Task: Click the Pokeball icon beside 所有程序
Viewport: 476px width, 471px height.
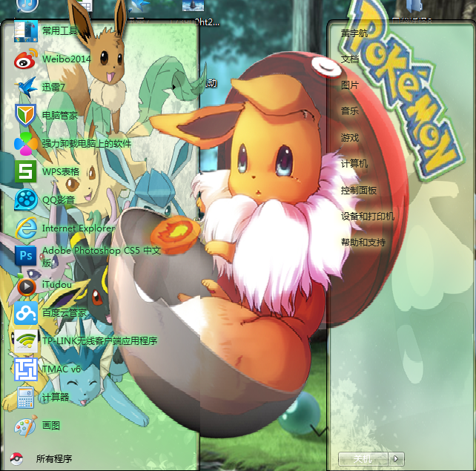Action: (x=16, y=459)
